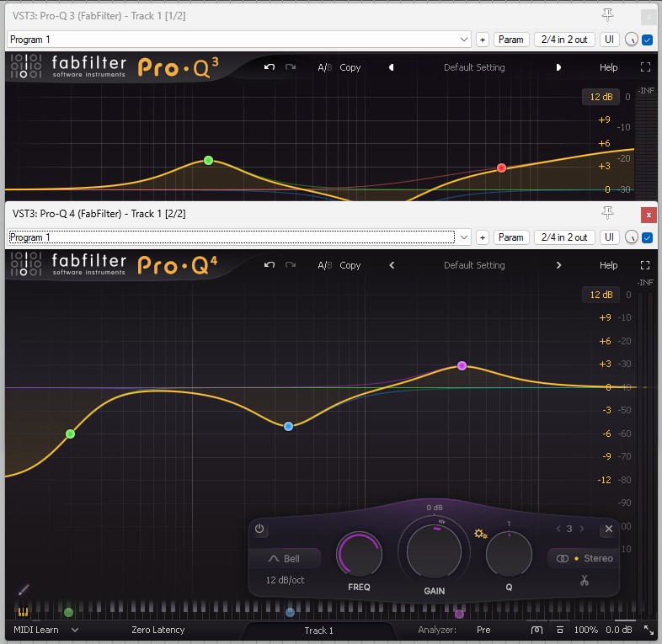Screen dimensions: 662x644
Task: Click Param button in Pro-Q 3 window
Action: click(511, 40)
